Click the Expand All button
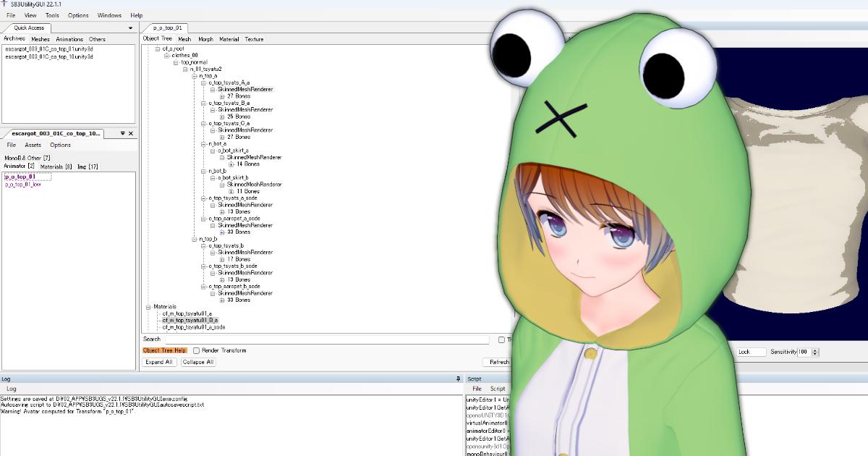This screenshot has height=456, width=868. [x=158, y=362]
